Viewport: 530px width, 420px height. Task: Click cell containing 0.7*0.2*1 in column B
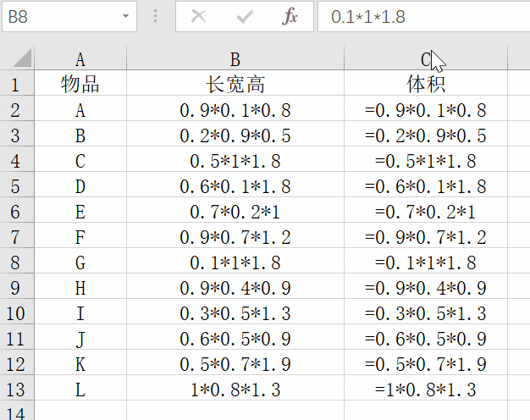(235, 210)
